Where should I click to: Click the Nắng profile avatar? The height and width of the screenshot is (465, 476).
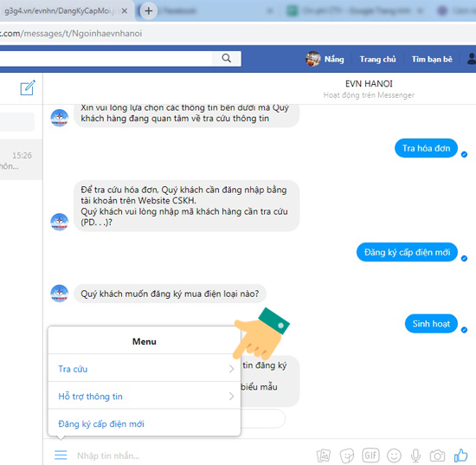pos(313,59)
